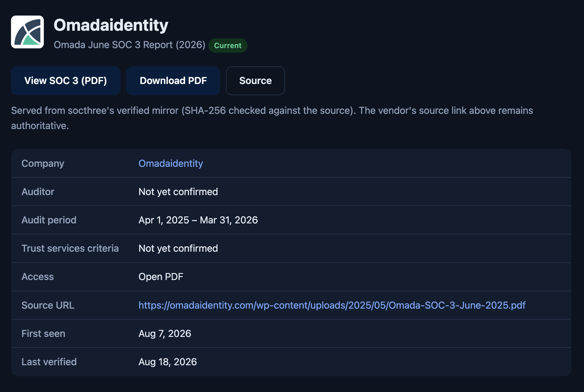The width and height of the screenshot is (584, 392).
Task: Click the Omadaidentity logo icon
Action: click(27, 32)
